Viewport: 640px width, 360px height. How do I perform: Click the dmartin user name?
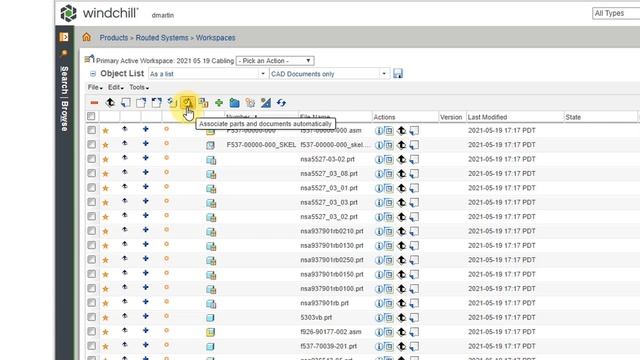pyautogui.click(x=163, y=15)
